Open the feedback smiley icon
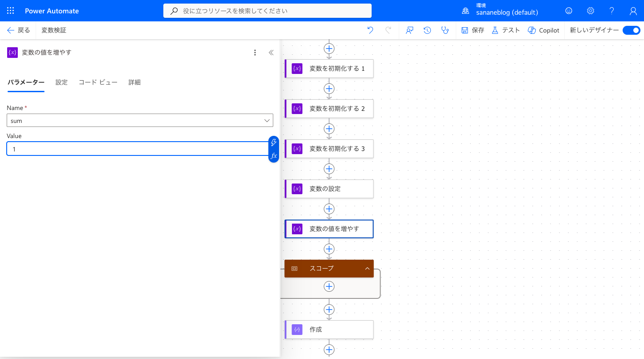Screen dimensions: 644x359 [x=569, y=11]
